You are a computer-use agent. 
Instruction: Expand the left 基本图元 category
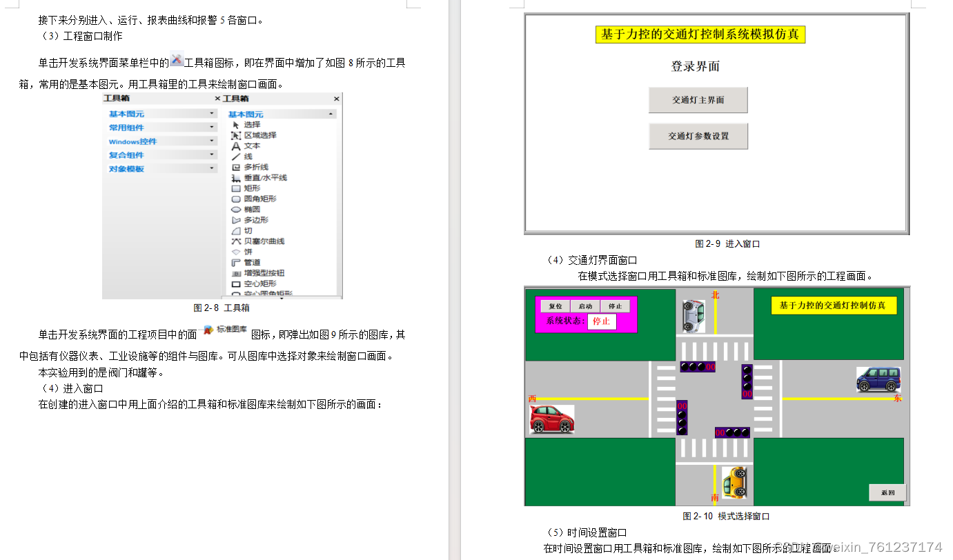[x=162, y=114]
